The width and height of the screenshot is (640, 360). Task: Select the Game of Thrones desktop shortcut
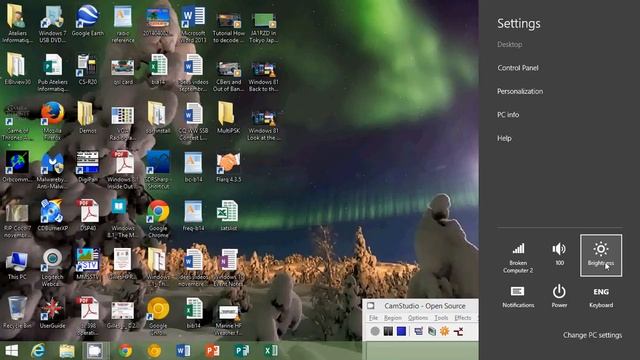coord(17,121)
